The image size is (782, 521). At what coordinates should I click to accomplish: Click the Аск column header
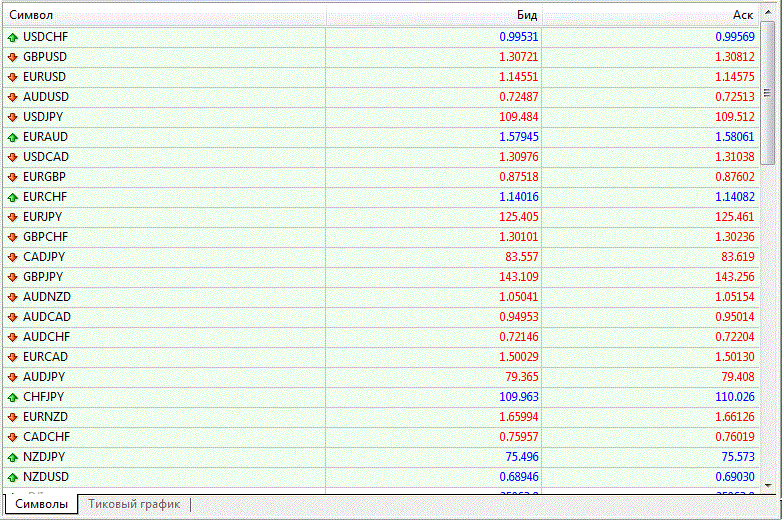click(x=650, y=16)
